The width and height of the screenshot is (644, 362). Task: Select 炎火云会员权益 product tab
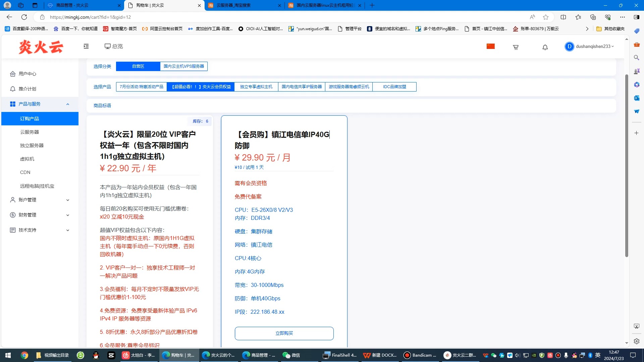pyautogui.click(x=201, y=87)
